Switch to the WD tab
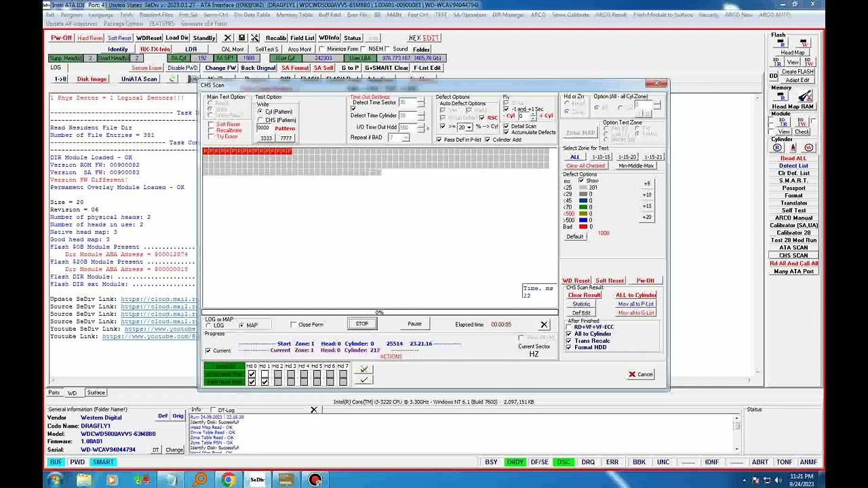The width and height of the screenshot is (868, 488). (72, 392)
